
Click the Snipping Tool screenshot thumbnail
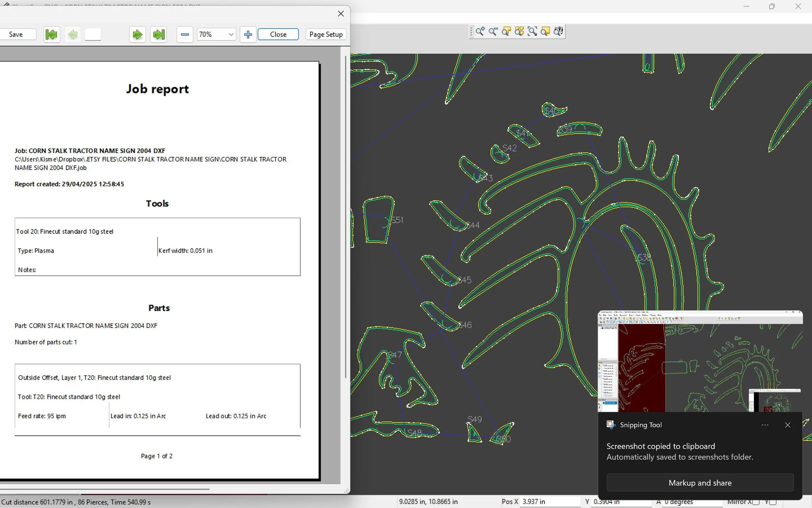coord(700,361)
